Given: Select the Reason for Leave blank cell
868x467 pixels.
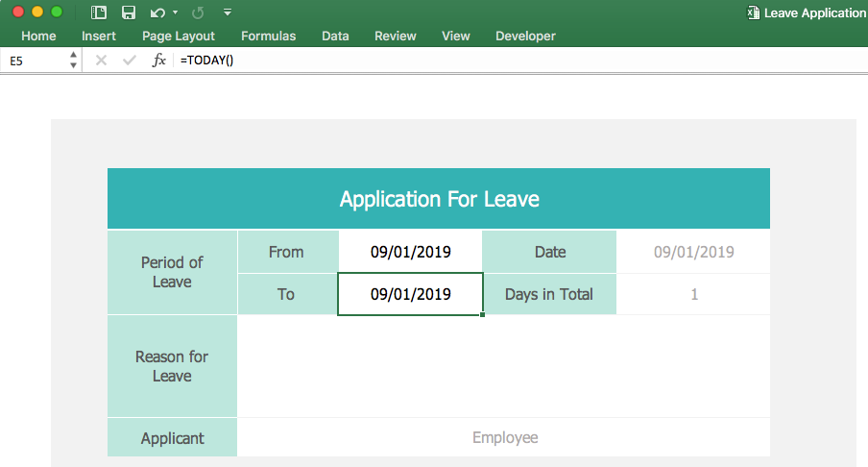Looking at the screenshot, I should click(x=503, y=366).
